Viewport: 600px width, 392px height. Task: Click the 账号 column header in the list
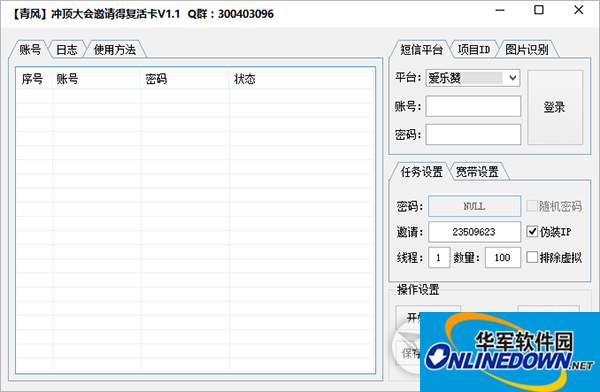[96, 79]
